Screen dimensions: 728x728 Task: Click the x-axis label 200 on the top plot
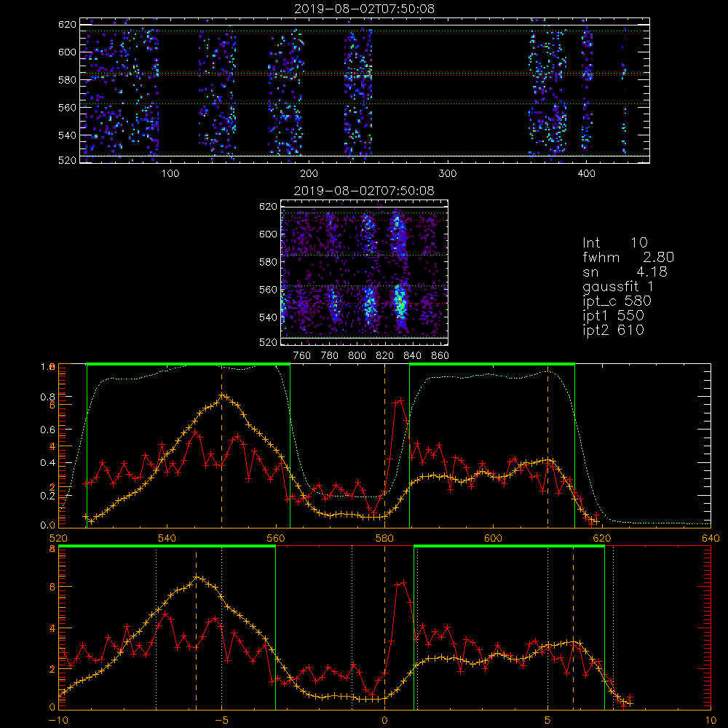click(x=309, y=174)
